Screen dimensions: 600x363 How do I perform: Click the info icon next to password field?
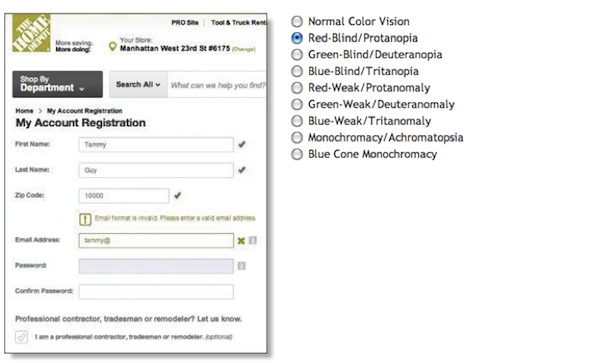(241, 266)
